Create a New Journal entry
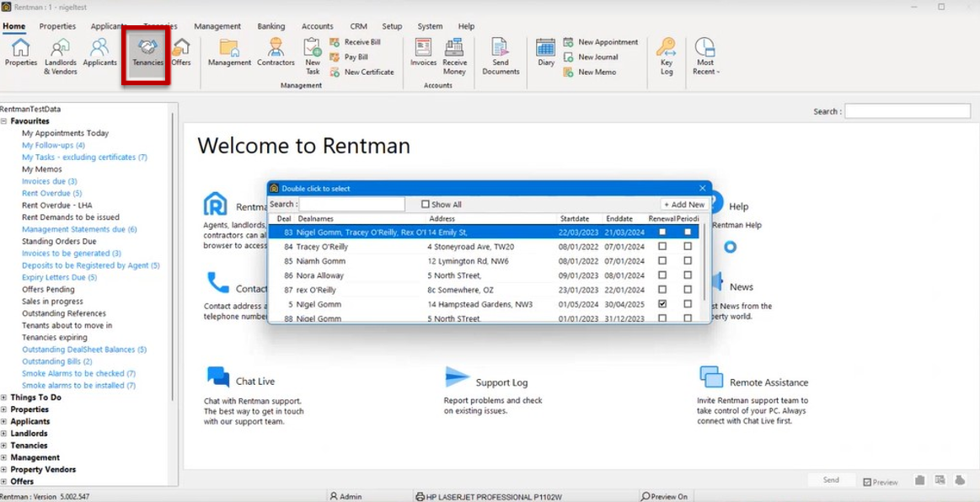The image size is (980, 502). point(591,56)
